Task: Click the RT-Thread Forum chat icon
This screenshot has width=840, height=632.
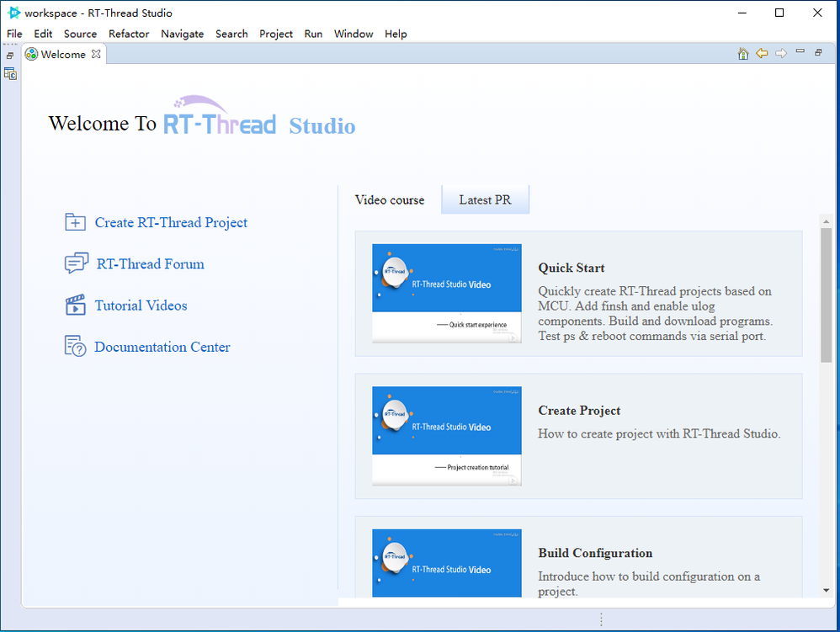Action: [x=76, y=263]
